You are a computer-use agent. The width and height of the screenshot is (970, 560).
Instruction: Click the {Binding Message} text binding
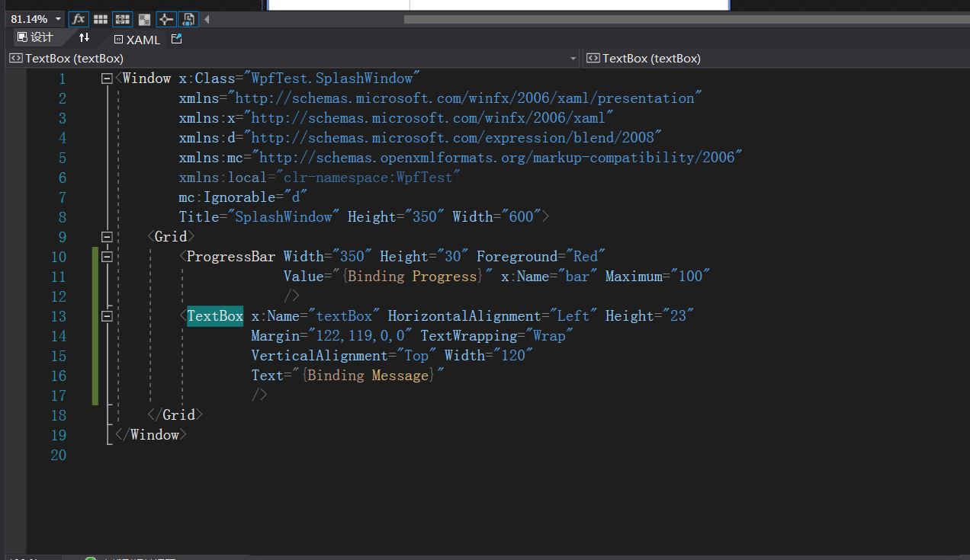(x=368, y=376)
